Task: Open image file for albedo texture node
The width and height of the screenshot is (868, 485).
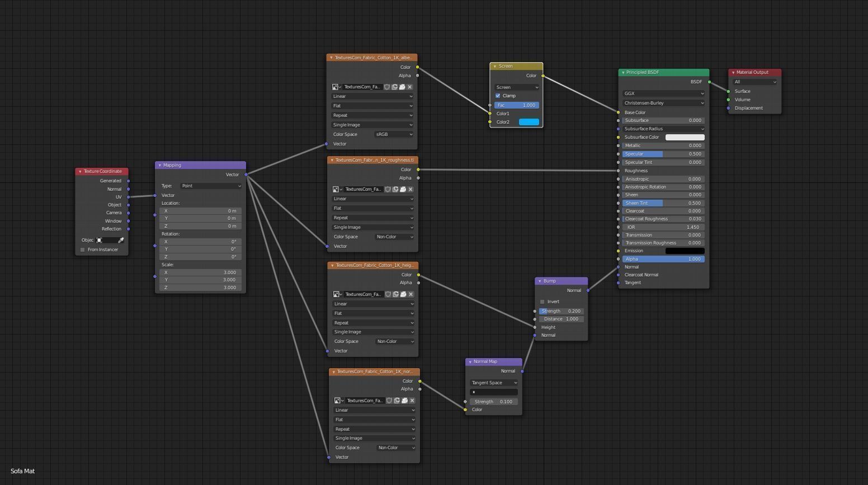Action: [x=402, y=87]
